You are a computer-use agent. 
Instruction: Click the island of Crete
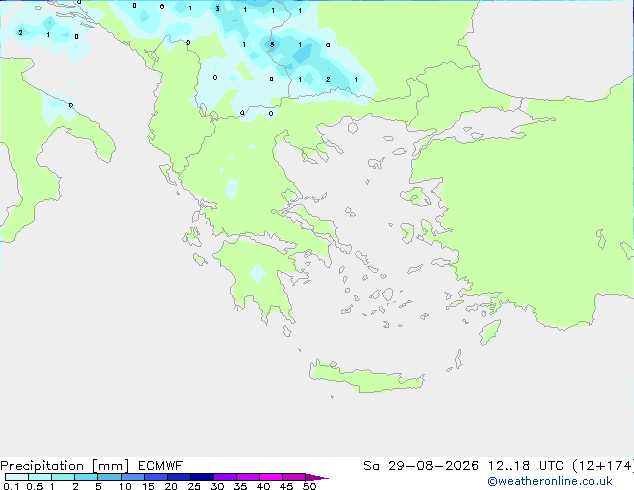366,377
